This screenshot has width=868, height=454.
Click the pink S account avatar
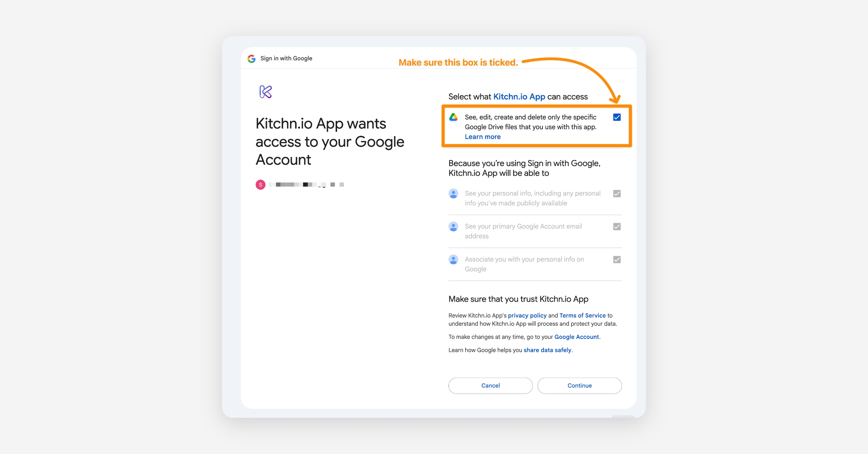pyautogui.click(x=260, y=185)
